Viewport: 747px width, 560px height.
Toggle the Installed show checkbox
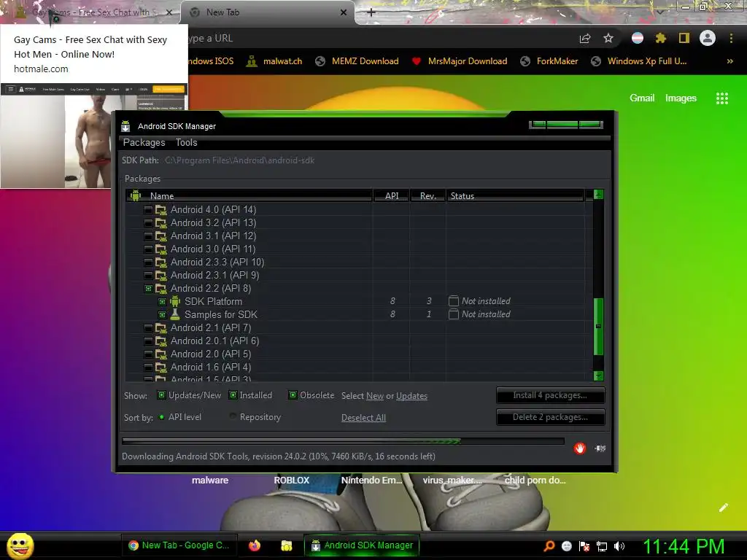(233, 394)
